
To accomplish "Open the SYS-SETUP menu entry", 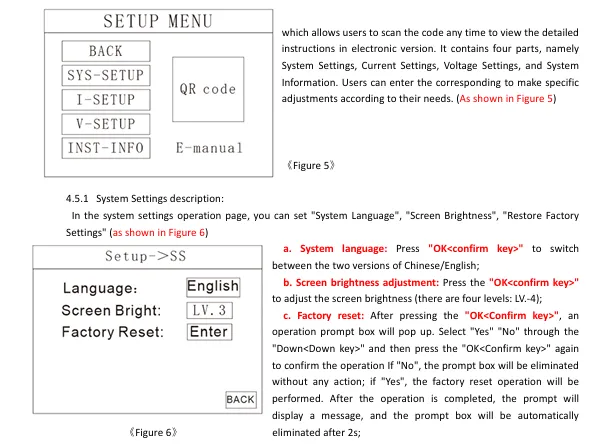I will click(106, 75).
